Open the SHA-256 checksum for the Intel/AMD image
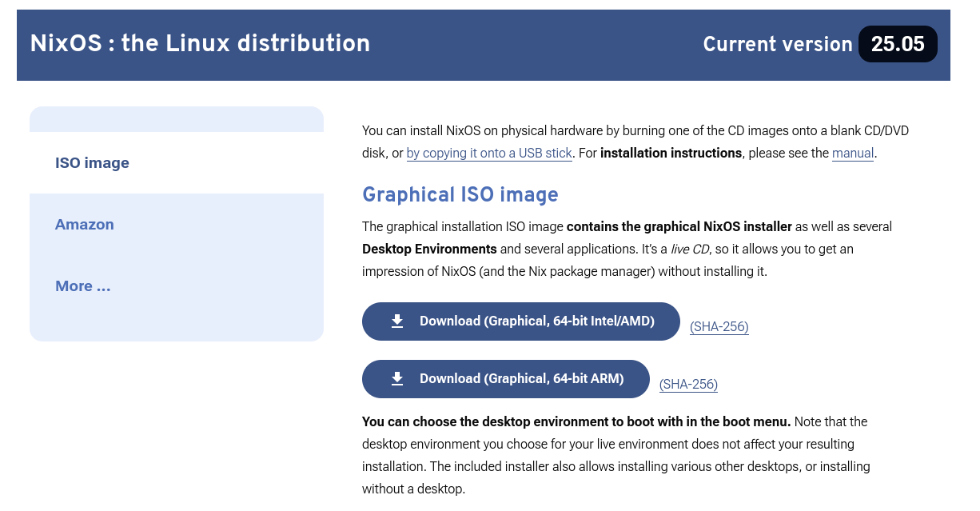Screen dimensions: 980x511 pos(719,326)
